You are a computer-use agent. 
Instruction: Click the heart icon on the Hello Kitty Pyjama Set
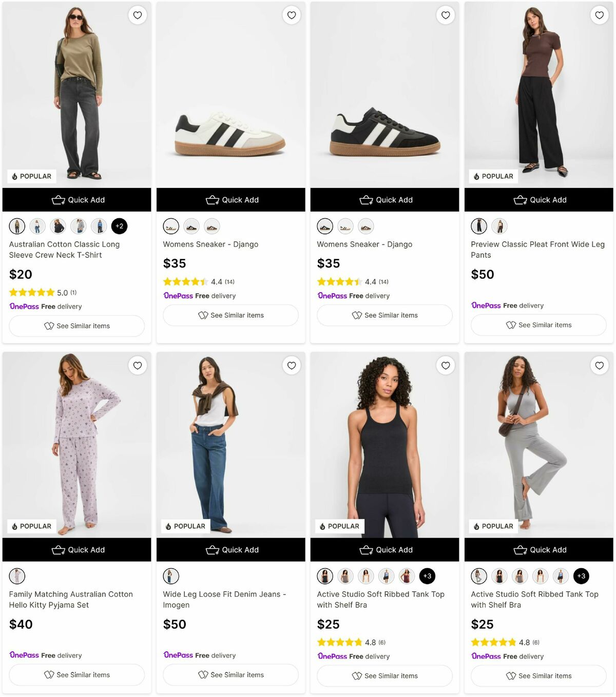pyautogui.click(x=137, y=366)
